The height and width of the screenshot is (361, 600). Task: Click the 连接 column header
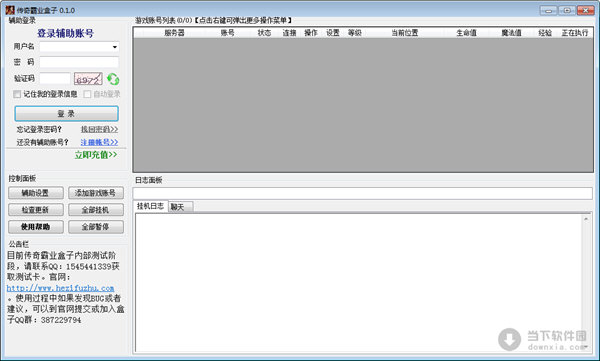pos(289,33)
